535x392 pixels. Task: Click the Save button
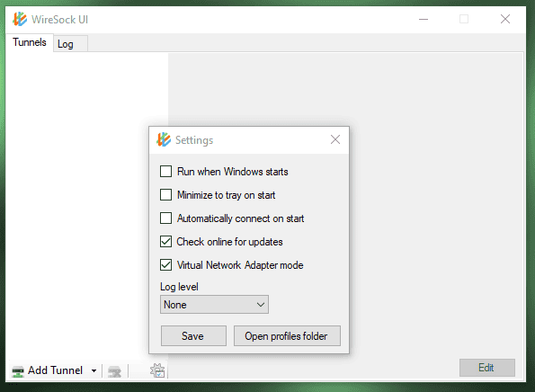click(x=193, y=335)
